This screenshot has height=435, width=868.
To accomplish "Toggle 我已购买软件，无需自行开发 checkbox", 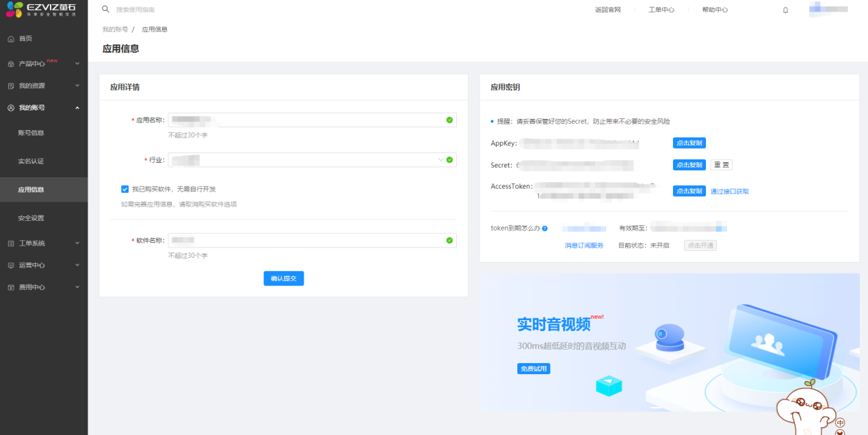I will [124, 189].
